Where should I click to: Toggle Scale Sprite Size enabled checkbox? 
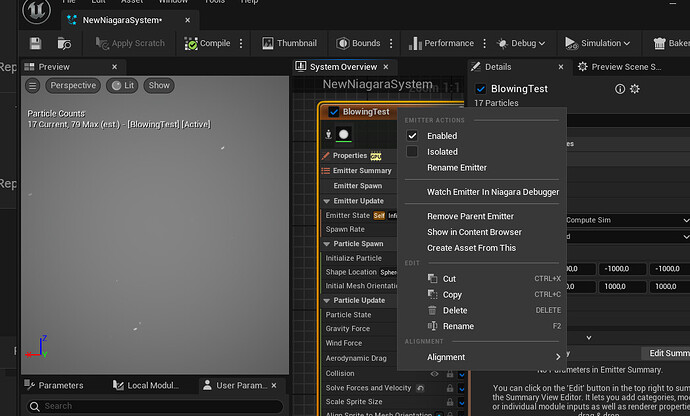(462, 402)
